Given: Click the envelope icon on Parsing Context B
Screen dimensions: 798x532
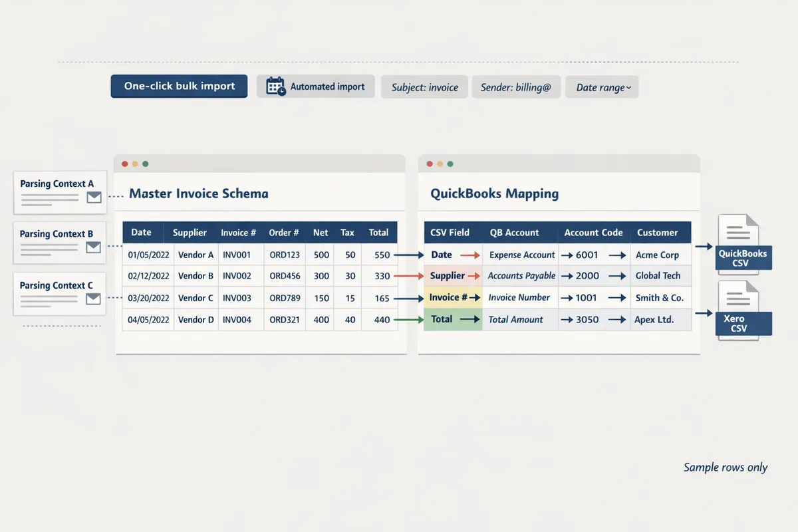Looking at the screenshot, I should pos(94,247).
